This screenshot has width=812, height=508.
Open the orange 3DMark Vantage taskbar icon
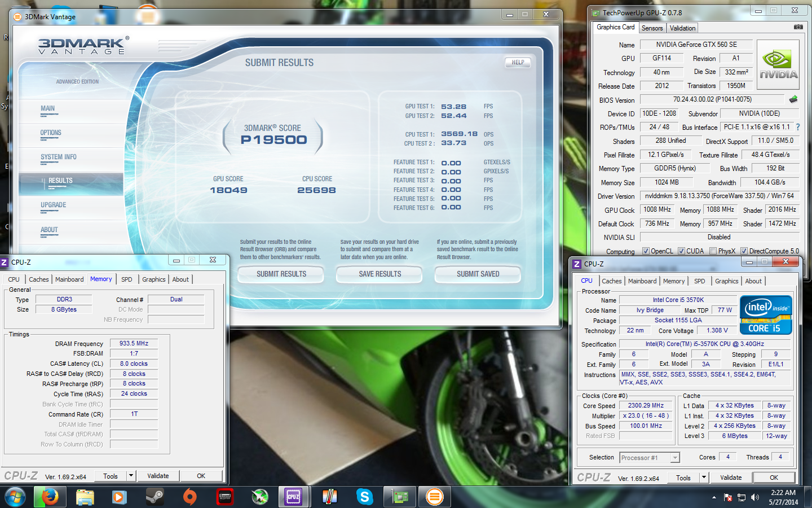tap(435, 497)
